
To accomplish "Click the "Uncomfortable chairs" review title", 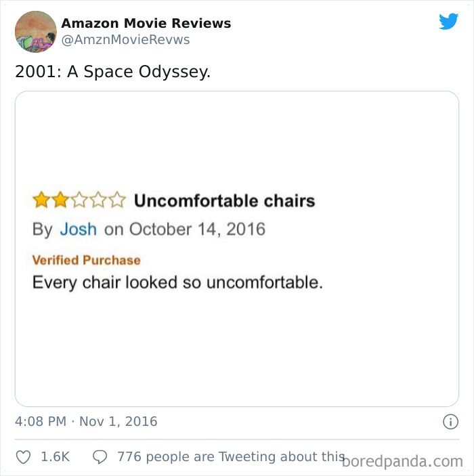I will (224, 200).
